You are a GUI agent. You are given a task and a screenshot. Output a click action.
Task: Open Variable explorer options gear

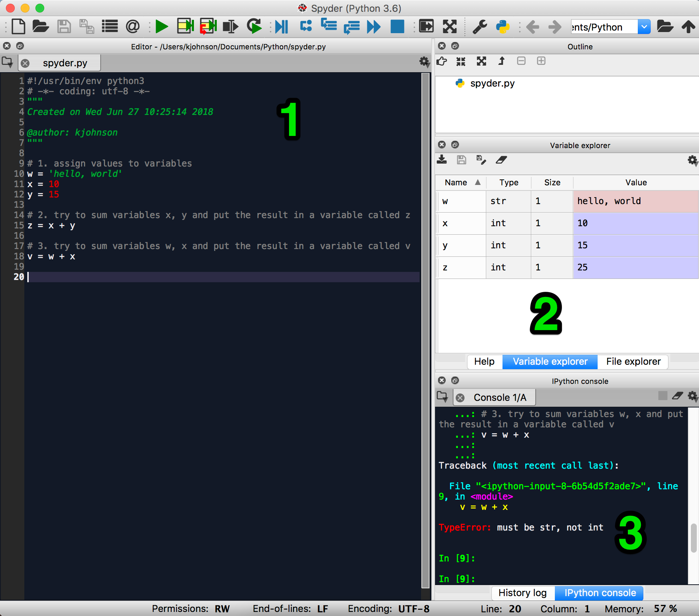click(x=692, y=160)
